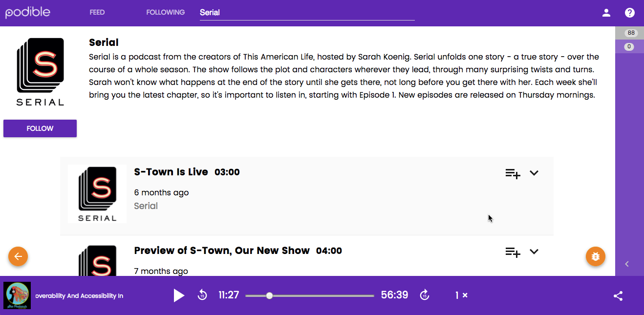Open the help question mark icon
The image size is (644, 315).
[x=630, y=13]
